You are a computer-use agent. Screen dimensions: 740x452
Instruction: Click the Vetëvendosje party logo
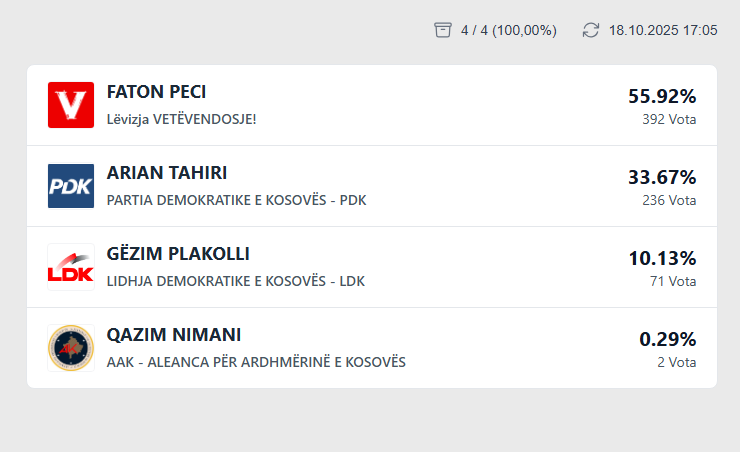[x=71, y=105]
